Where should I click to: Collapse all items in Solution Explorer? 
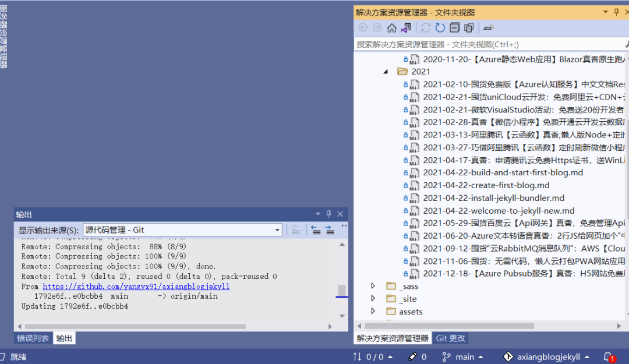tap(454, 28)
